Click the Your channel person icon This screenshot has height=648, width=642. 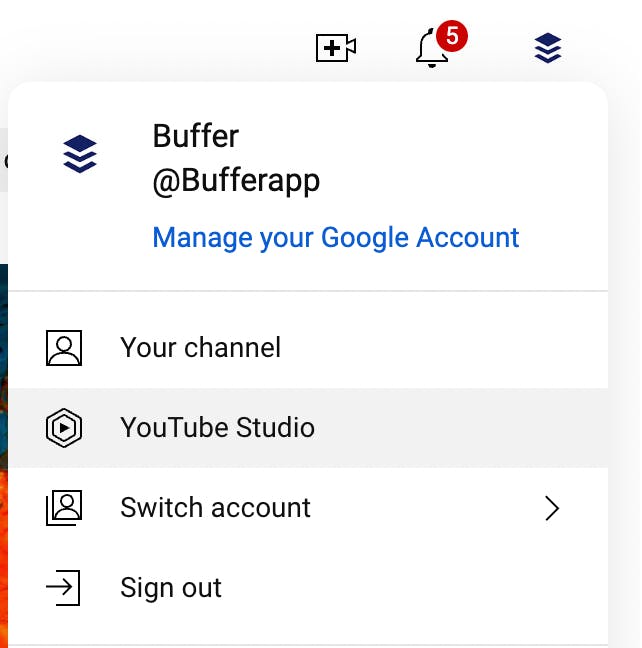64,348
